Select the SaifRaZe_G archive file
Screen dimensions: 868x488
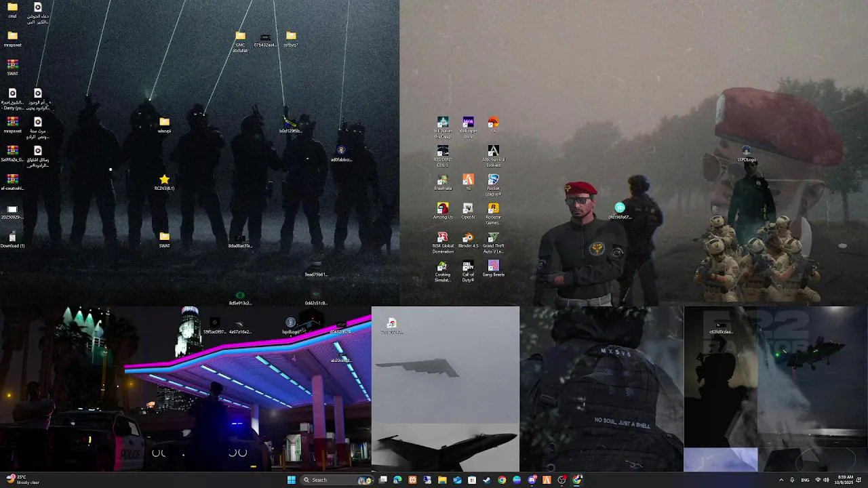[x=12, y=154]
